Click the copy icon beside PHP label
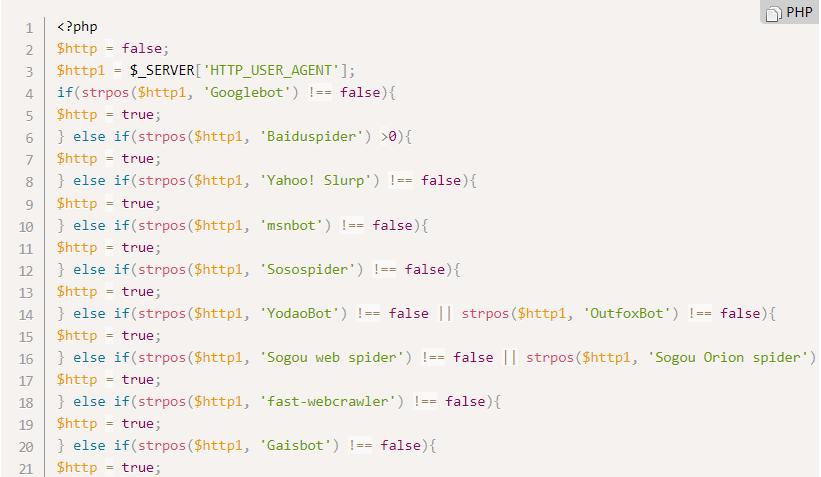This screenshot has width=821, height=477. 773,14
